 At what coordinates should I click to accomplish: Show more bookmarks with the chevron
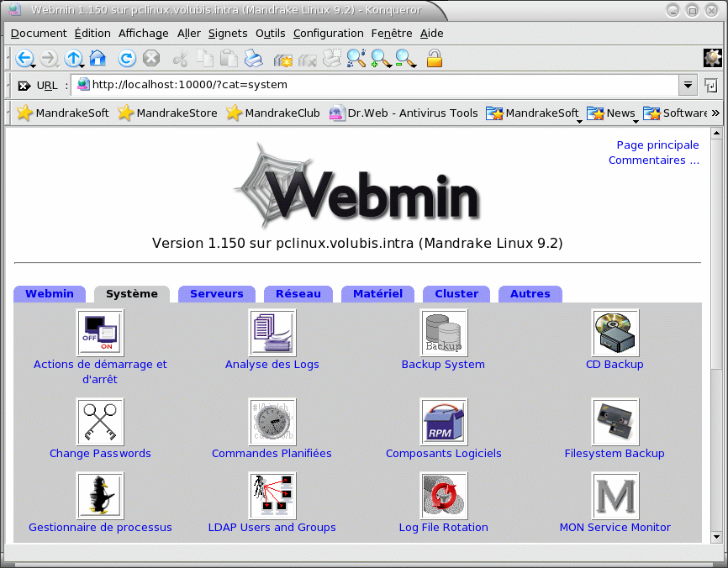tap(715, 113)
